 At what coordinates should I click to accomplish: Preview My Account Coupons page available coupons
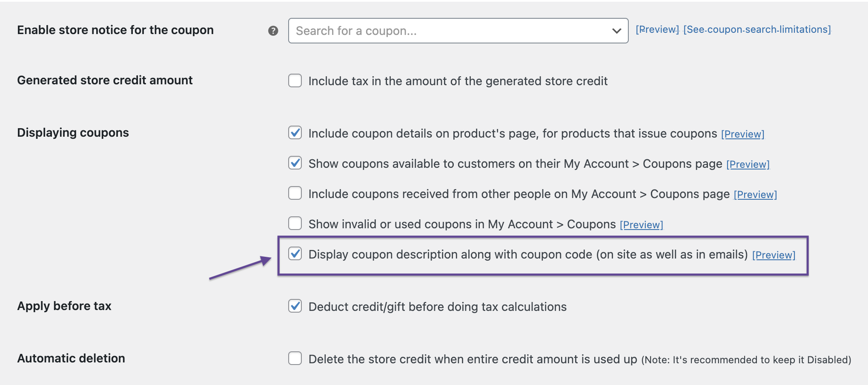point(748,164)
